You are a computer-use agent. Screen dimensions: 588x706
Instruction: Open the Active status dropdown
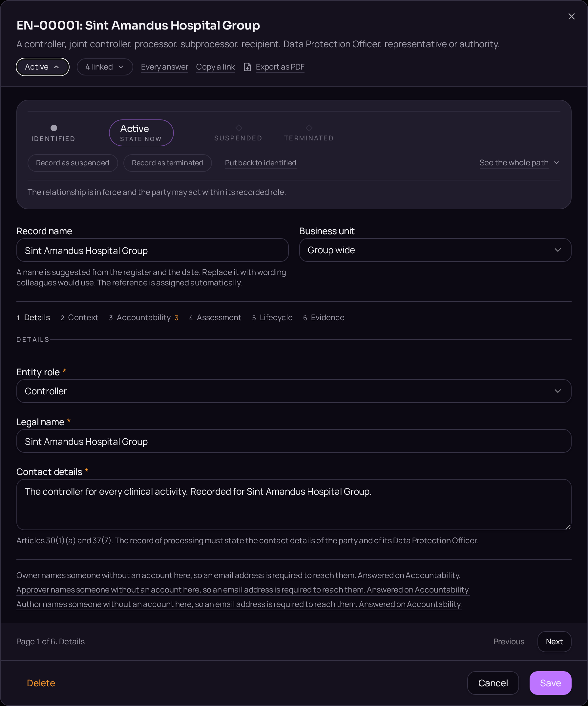tap(43, 67)
